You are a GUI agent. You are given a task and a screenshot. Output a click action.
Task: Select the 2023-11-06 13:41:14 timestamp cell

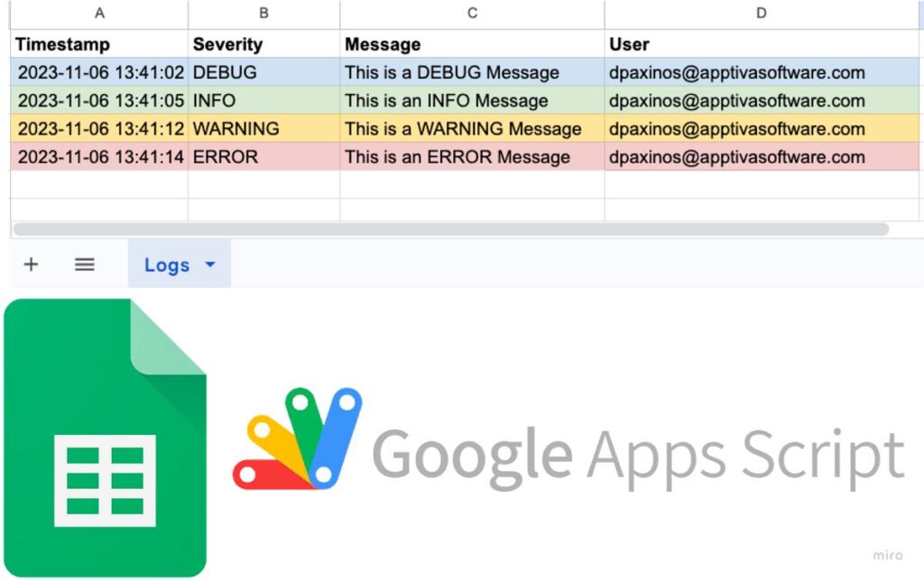coord(99,157)
